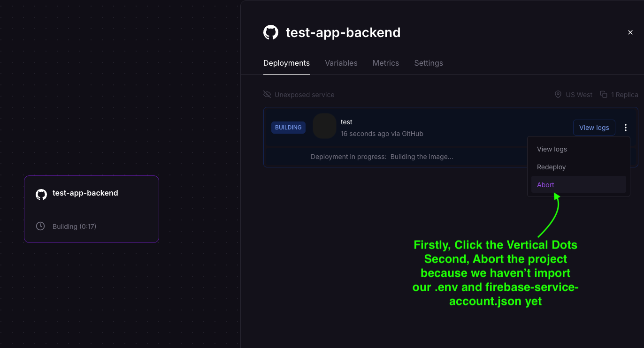Click the "Building the image..." progress bar
This screenshot has width=644, height=348.
coord(422,157)
